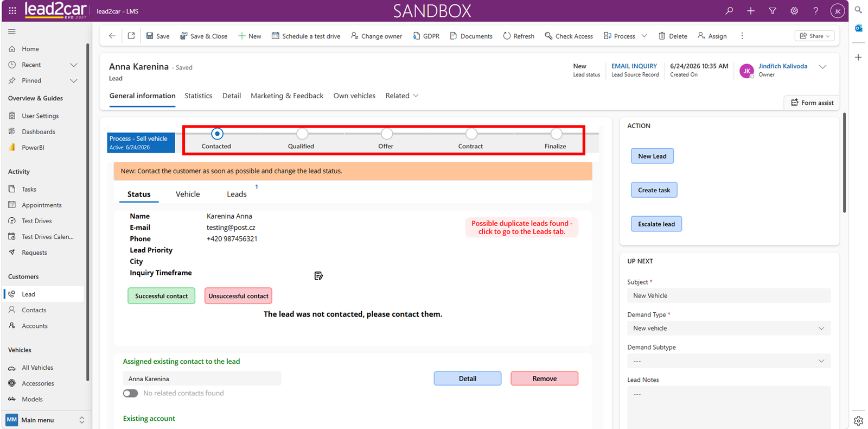Open the Related tab dropdown
The image size is (868, 429).
402,96
